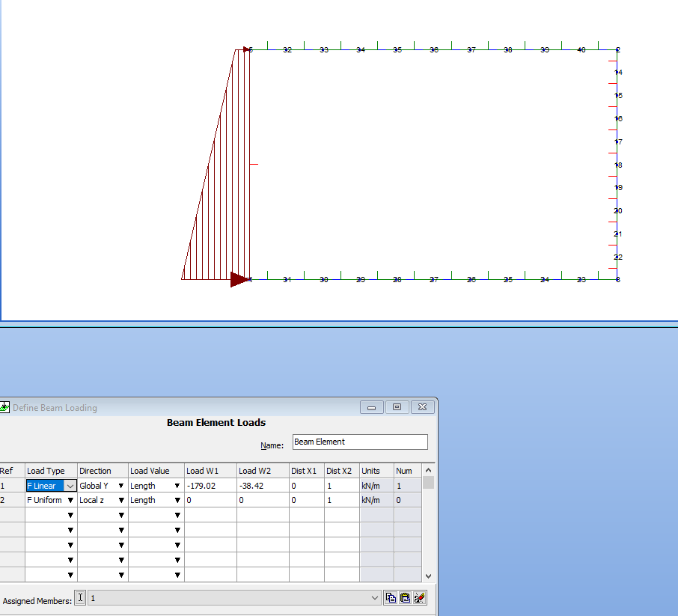Expand the Assigned Members list
The width and height of the screenshot is (678, 616).
(x=374, y=597)
